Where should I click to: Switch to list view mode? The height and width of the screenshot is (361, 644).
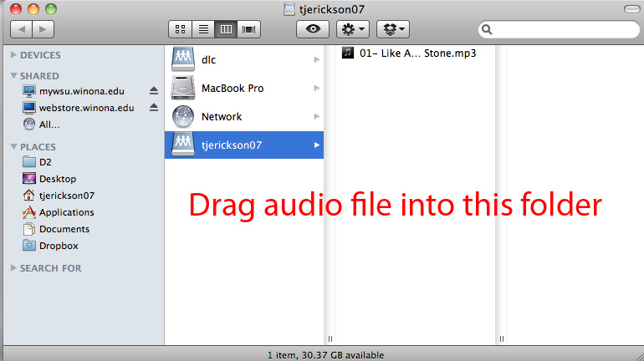[x=202, y=29]
